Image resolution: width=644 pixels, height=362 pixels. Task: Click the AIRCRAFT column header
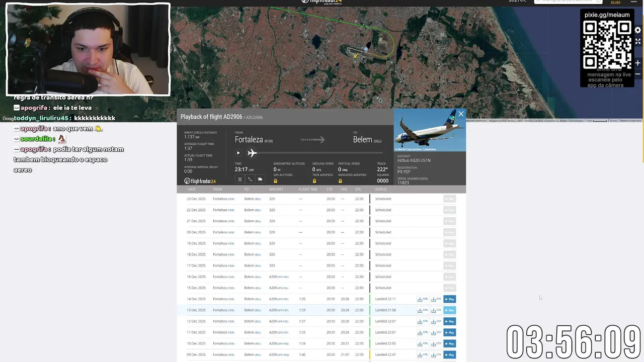[x=276, y=190]
